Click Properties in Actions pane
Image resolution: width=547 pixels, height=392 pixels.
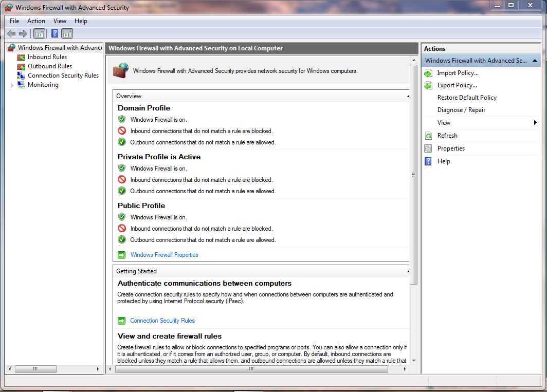[x=451, y=148]
